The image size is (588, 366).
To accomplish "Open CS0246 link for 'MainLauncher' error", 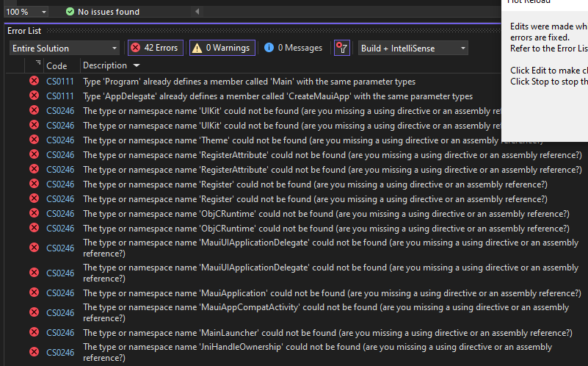I will (60, 333).
